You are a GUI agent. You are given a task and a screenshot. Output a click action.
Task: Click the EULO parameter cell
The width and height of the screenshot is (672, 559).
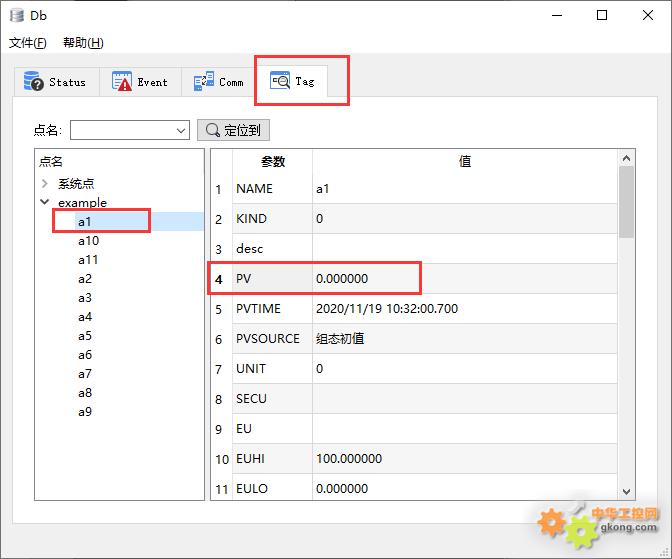[x=273, y=487]
